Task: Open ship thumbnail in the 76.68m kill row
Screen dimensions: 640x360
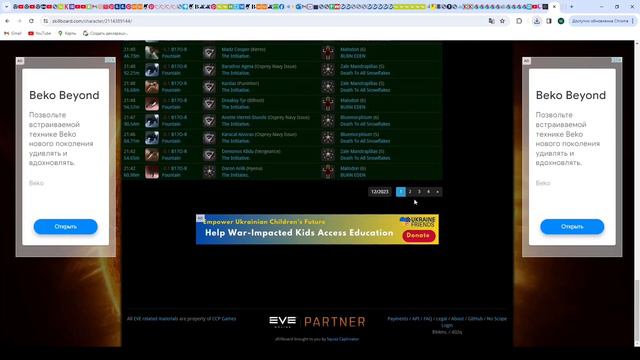Action: (x=152, y=87)
